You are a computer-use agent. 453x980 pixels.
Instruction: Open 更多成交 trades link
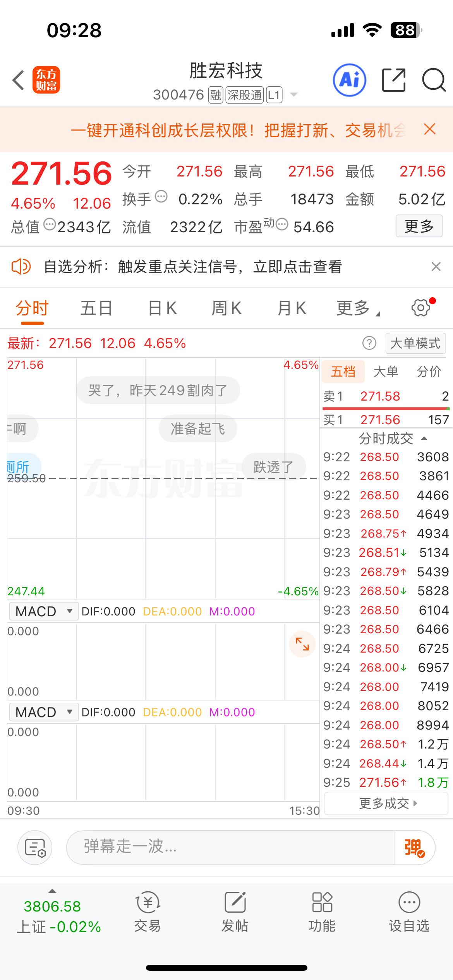coord(386,804)
